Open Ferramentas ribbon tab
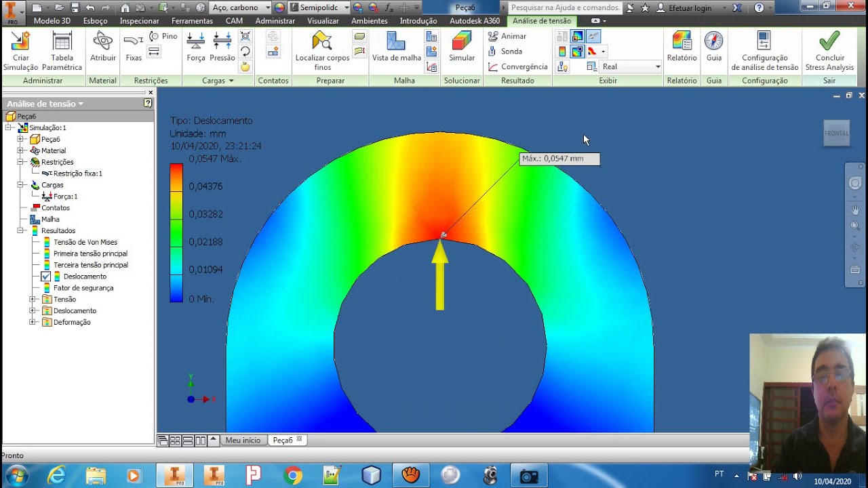This screenshot has width=868, height=488. tap(192, 21)
